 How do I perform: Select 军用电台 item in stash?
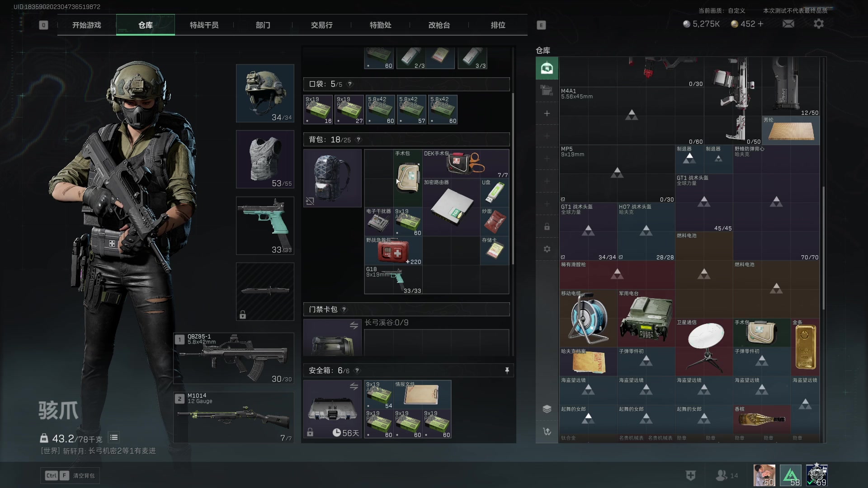click(646, 318)
